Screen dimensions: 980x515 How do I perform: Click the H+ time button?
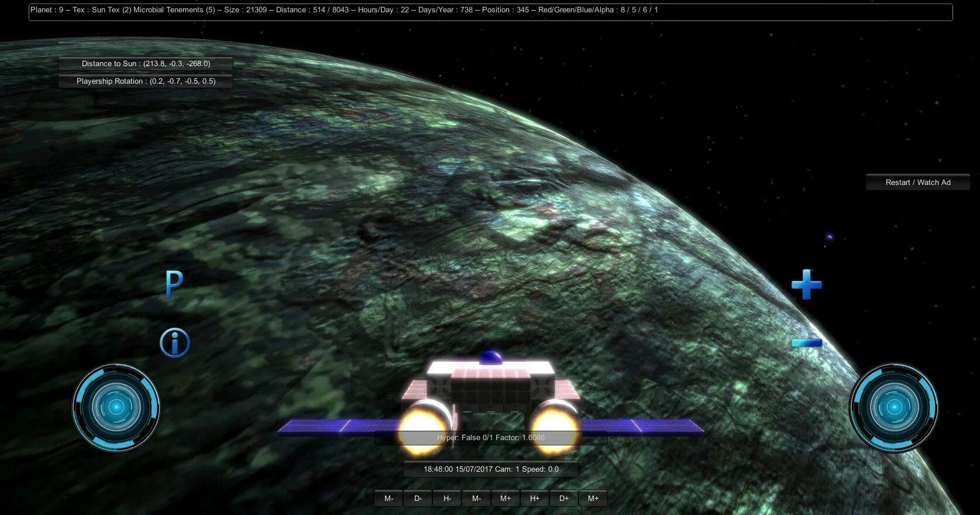[x=535, y=499]
